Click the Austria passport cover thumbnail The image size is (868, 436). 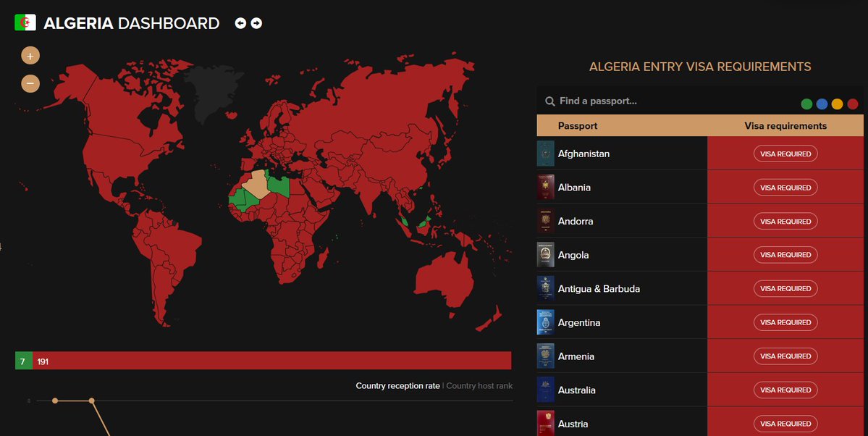click(x=545, y=423)
